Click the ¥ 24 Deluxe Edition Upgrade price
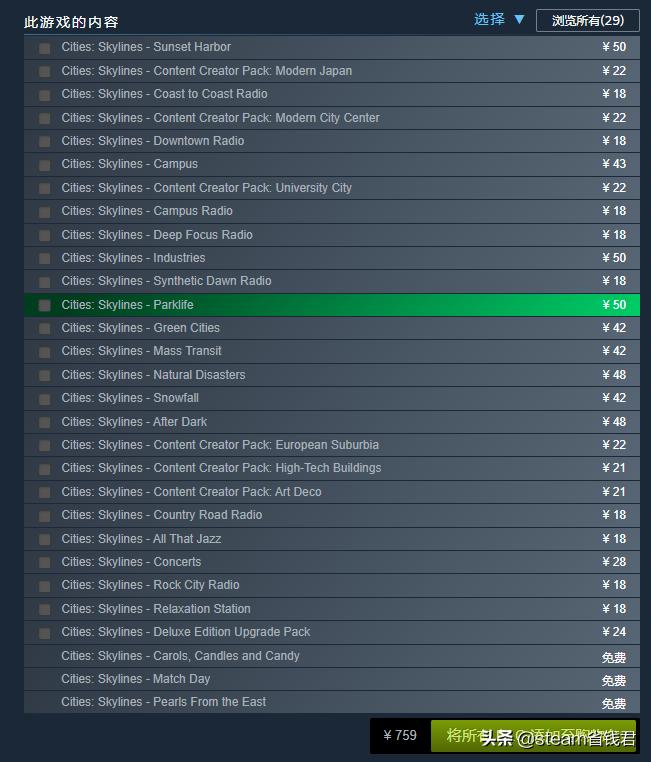The width and height of the screenshot is (651, 762). (614, 632)
